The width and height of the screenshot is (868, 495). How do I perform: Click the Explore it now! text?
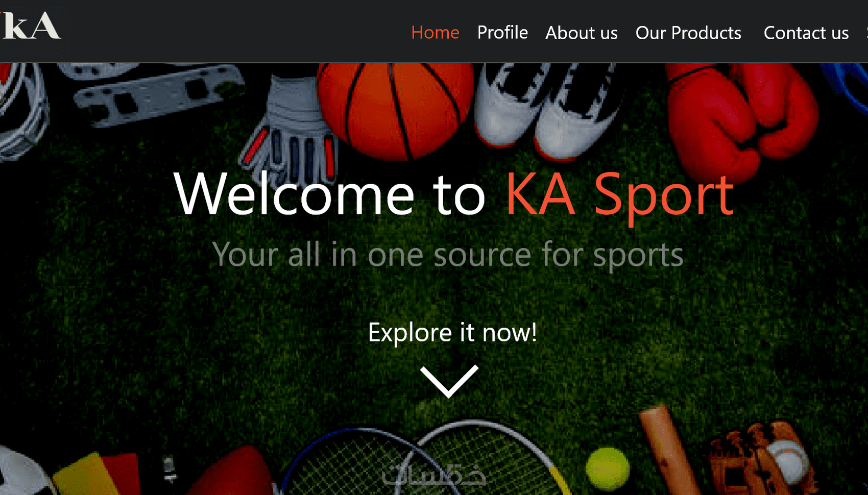click(452, 333)
